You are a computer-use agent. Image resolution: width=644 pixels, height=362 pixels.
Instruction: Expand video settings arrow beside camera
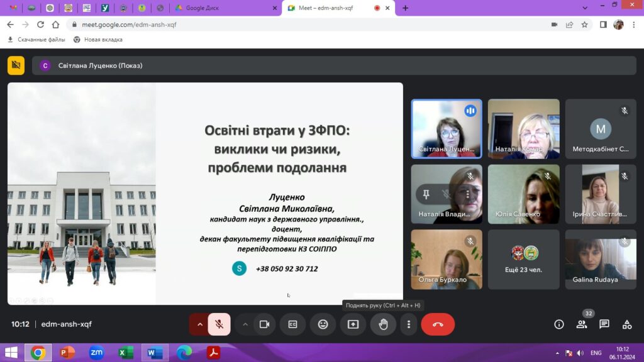[245, 324]
